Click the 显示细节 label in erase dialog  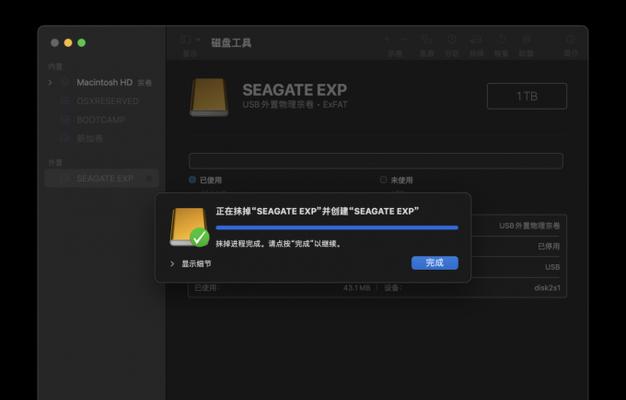click(x=196, y=264)
